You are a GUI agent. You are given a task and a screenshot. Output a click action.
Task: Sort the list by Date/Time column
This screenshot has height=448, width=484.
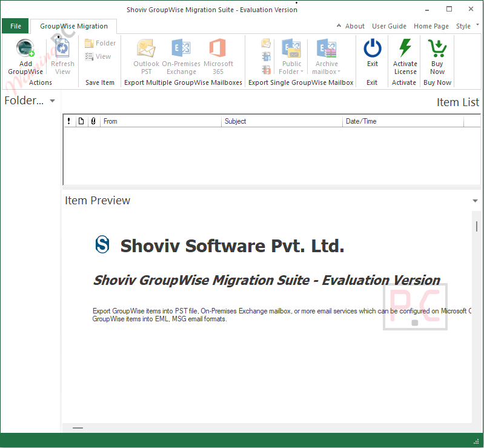tap(403, 121)
